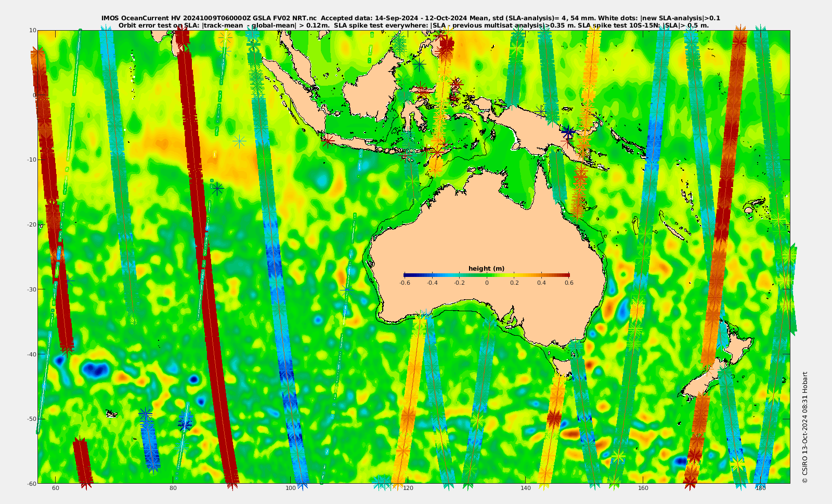This screenshot has width=832, height=504.
Task: Click longitude axis label 120
Action: point(408,488)
